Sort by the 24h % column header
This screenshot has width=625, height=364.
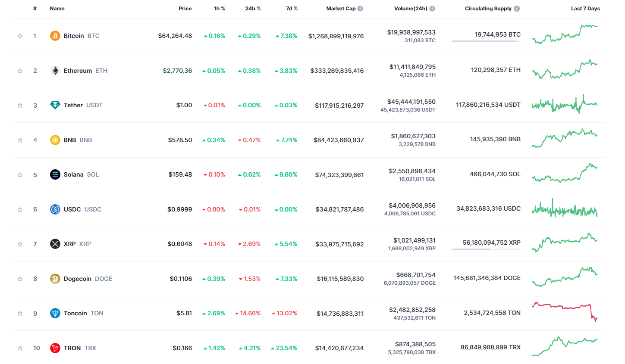click(253, 9)
